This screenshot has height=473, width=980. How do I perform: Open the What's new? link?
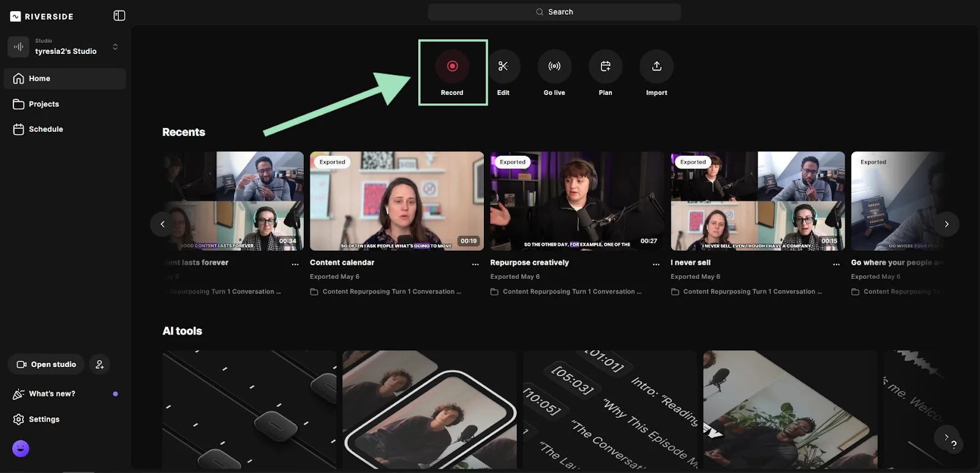point(52,394)
